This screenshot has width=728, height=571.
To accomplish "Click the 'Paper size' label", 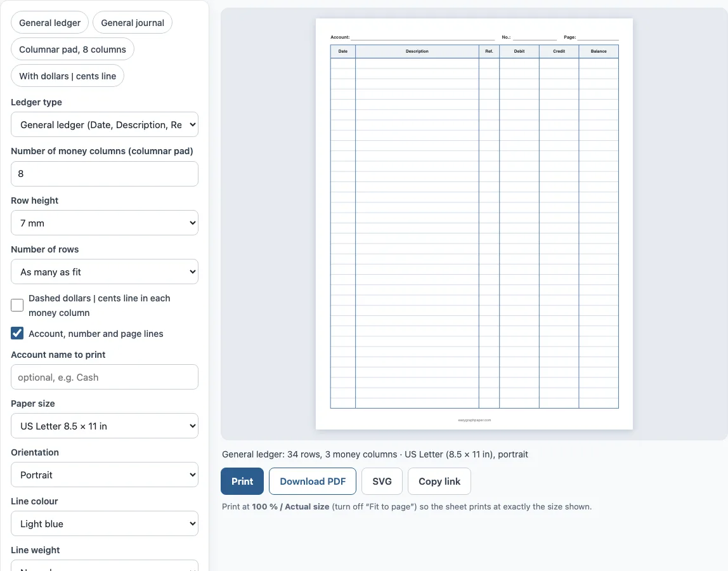I will click(x=32, y=404).
